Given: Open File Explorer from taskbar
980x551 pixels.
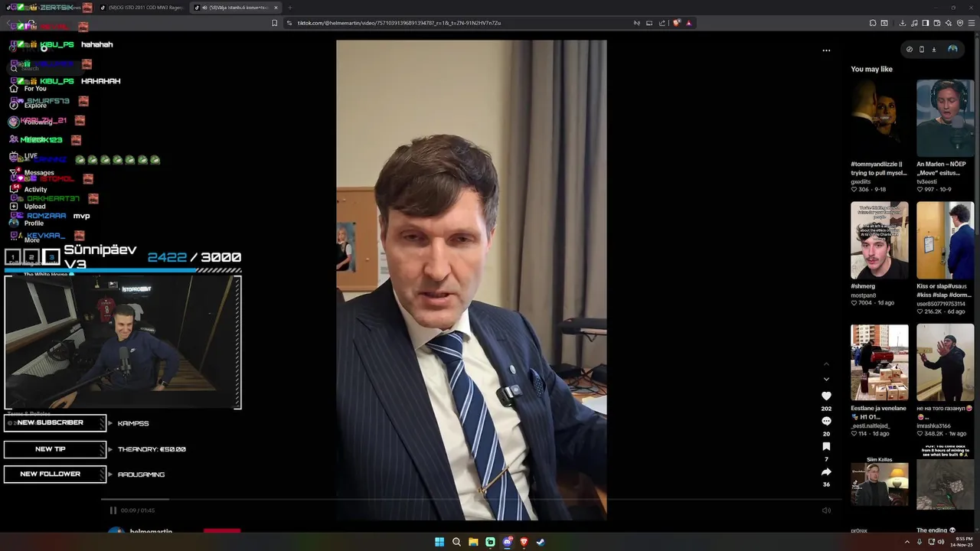Looking at the screenshot, I should point(473,542).
